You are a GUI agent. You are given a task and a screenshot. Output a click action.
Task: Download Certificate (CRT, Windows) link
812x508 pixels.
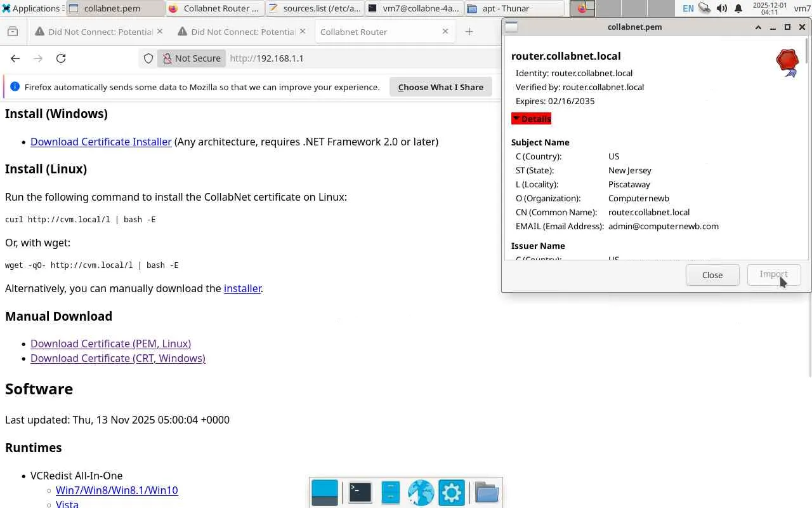[x=118, y=358]
